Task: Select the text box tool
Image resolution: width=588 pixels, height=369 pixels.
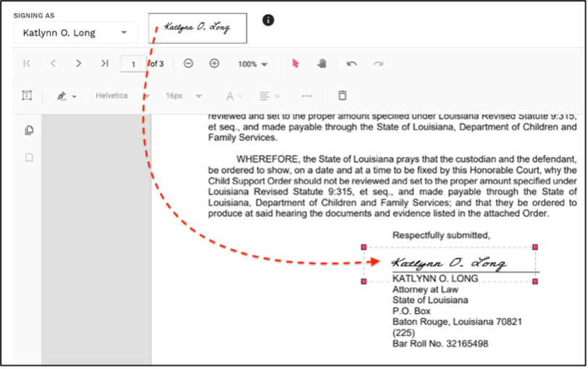Action: coord(27,96)
